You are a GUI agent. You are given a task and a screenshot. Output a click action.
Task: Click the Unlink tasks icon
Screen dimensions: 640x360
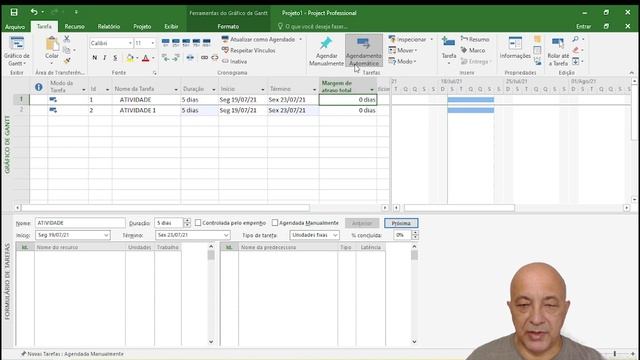215,58
